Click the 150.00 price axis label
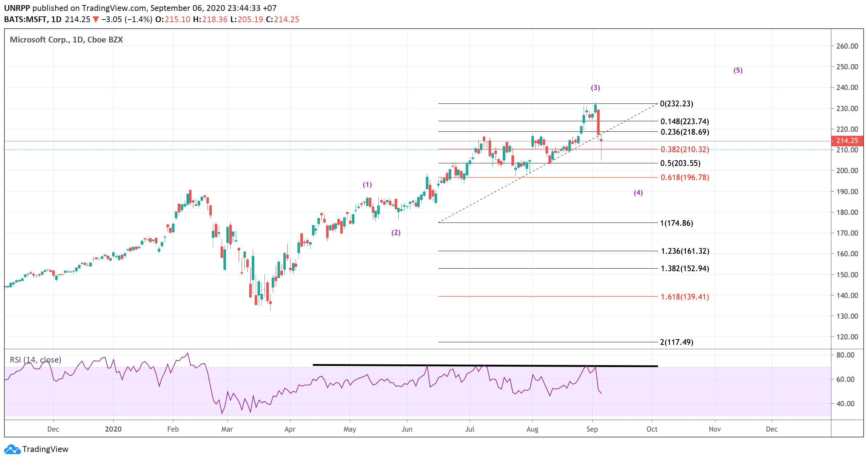Screen dimensions: 868x461 (x=847, y=275)
